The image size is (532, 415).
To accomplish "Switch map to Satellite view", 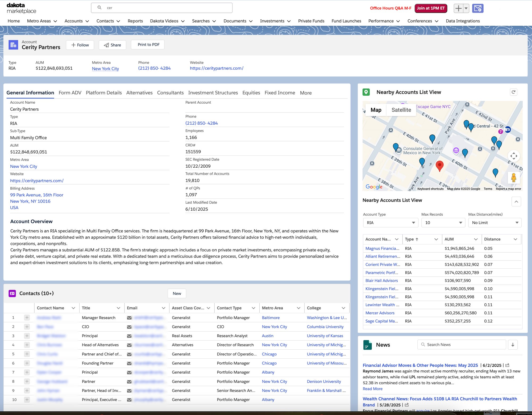I will (401, 110).
